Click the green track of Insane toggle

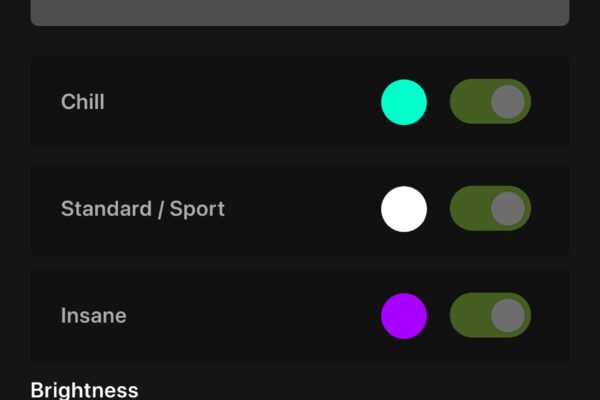tap(466, 316)
